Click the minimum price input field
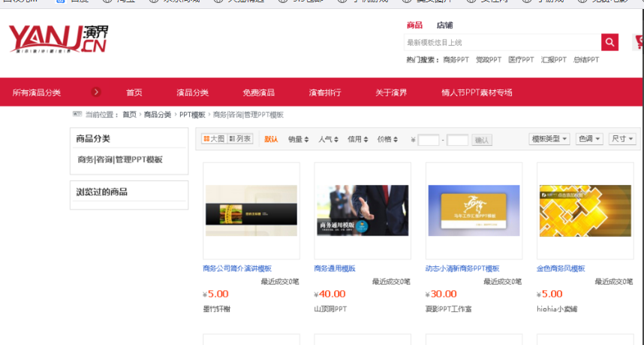 click(429, 140)
